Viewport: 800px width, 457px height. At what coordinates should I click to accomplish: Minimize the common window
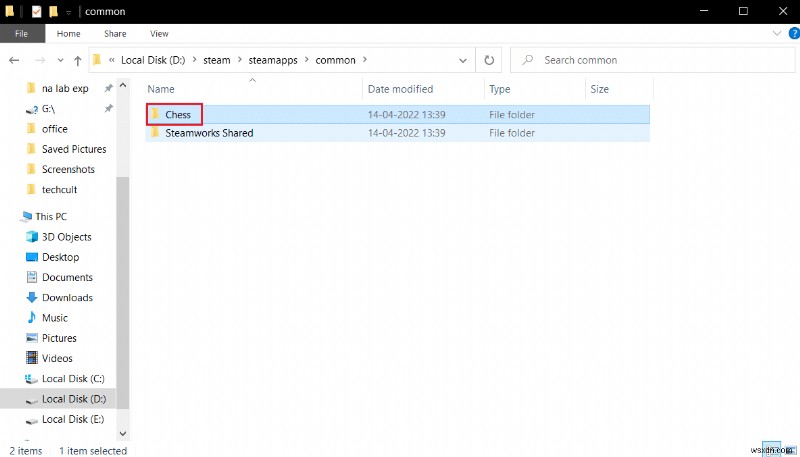(704, 11)
